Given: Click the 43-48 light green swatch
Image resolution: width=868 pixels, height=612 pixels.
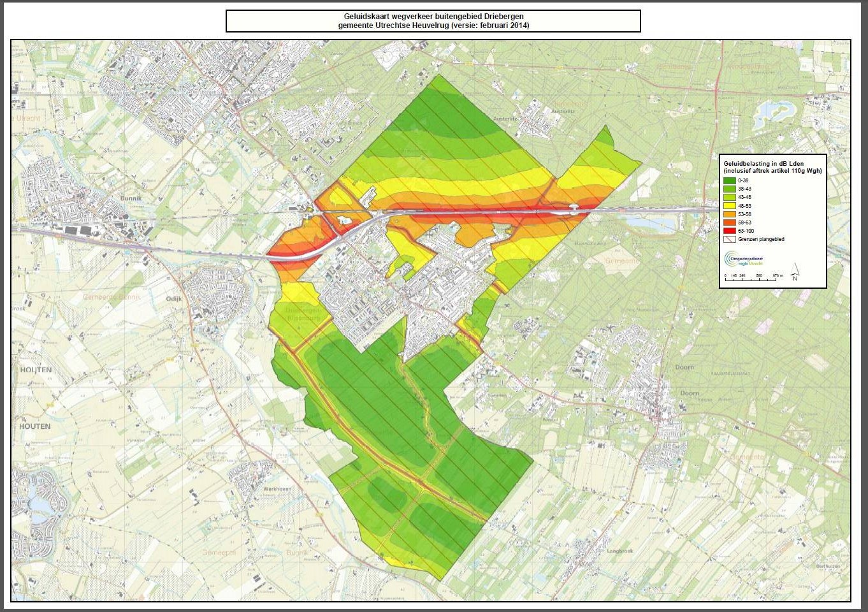Looking at the screenshot, I should coord(730,197).
